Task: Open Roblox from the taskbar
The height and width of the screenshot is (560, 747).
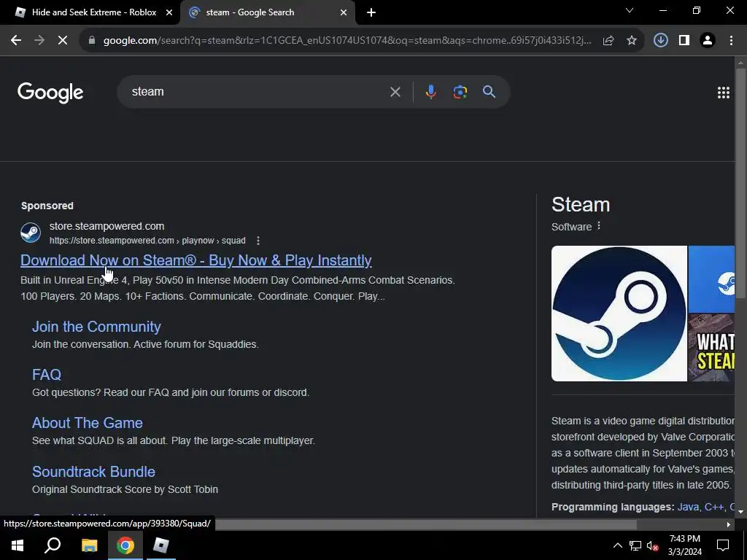Action: tap(161, 545)
